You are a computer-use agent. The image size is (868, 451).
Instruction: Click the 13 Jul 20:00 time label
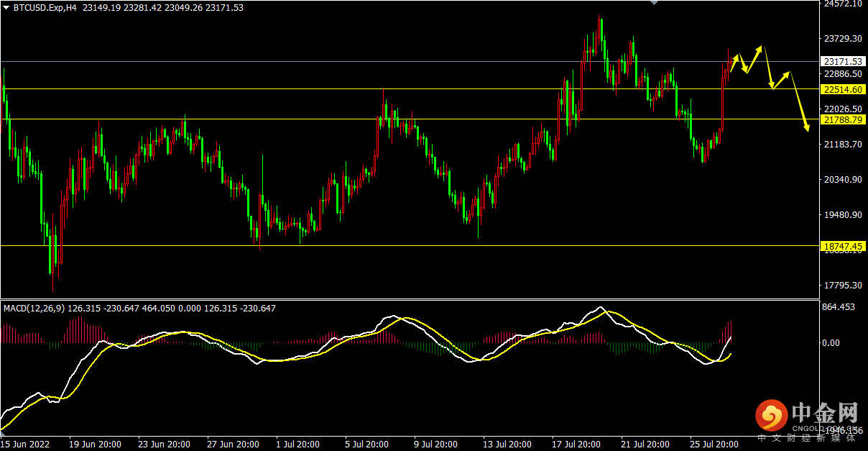[507, 444]
